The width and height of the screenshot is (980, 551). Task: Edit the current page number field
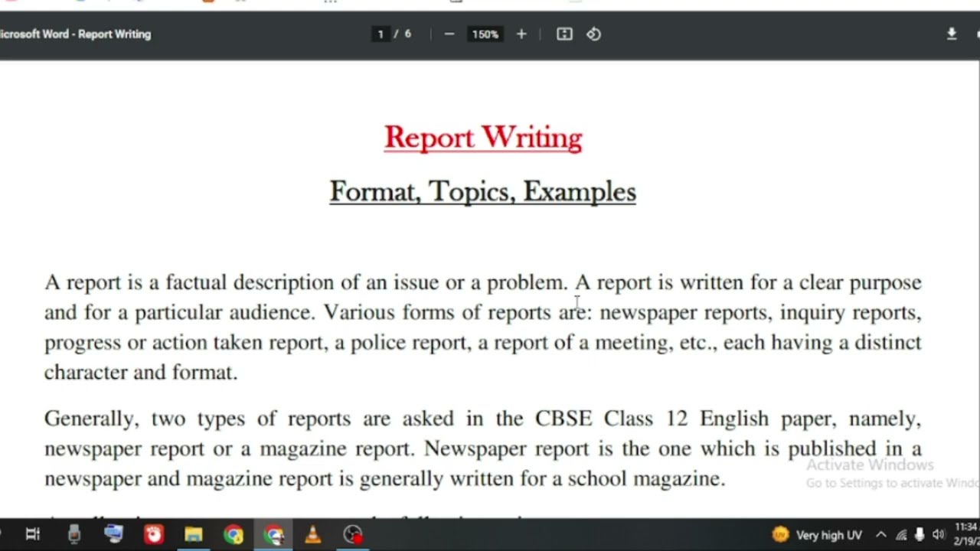(381, 34)
